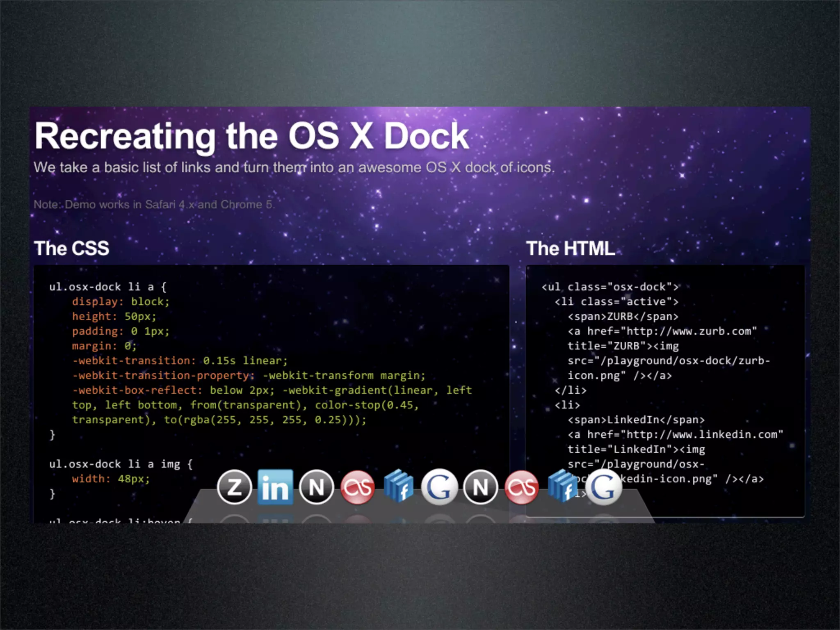Open the first red Last.fm dock icon
The image size is (840, 630).
[358, 487]
